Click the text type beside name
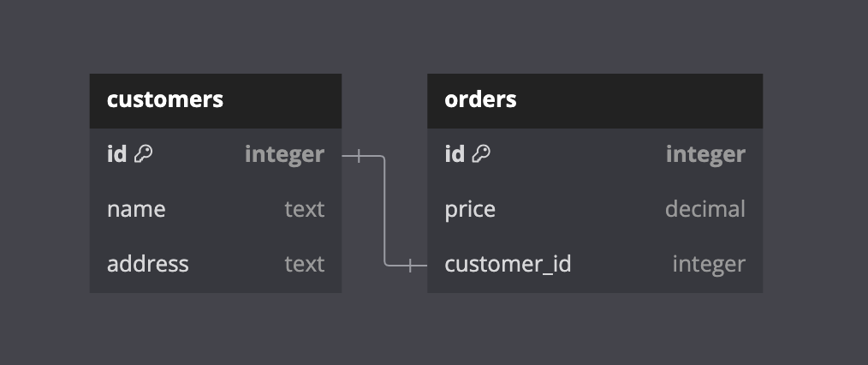The image size is (868, 365). tap(304, 209)
